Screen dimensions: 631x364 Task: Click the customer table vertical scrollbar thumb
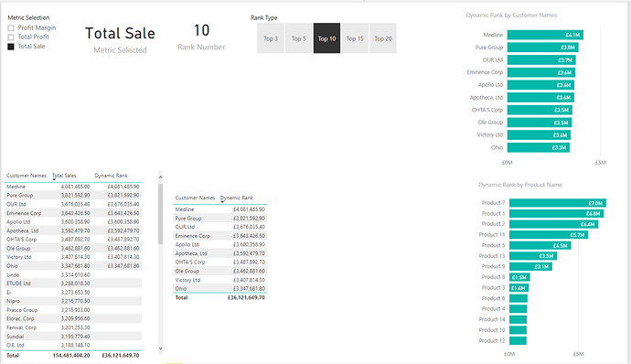click(160, 213)
